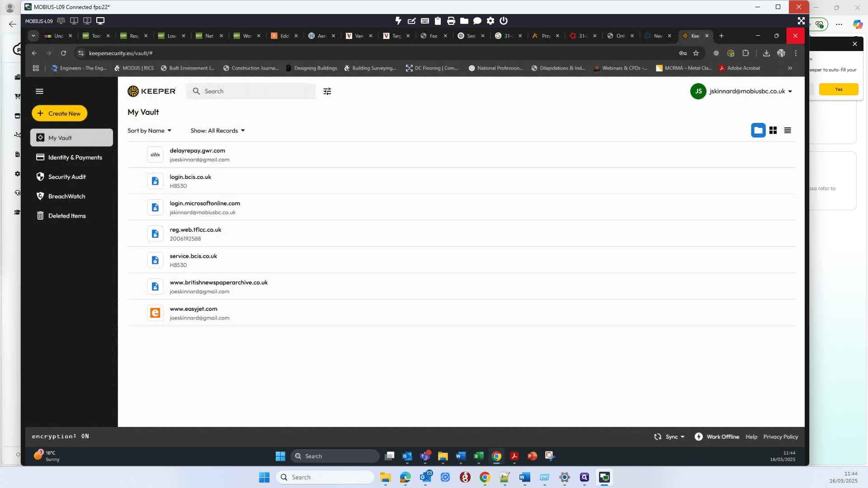
Task: Open the Privacy Policy link
Action: point(781,436)
